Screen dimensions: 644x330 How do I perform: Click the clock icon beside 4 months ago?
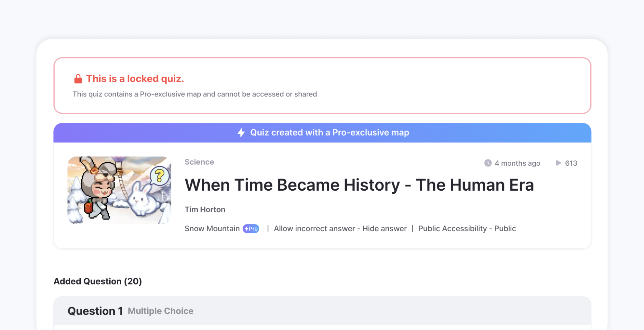488,163
